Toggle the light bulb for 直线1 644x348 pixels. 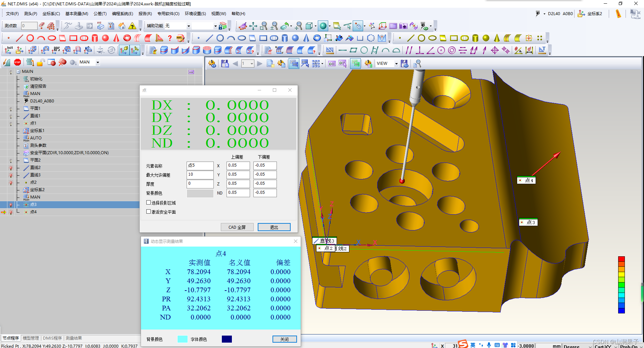click(11, 116)
